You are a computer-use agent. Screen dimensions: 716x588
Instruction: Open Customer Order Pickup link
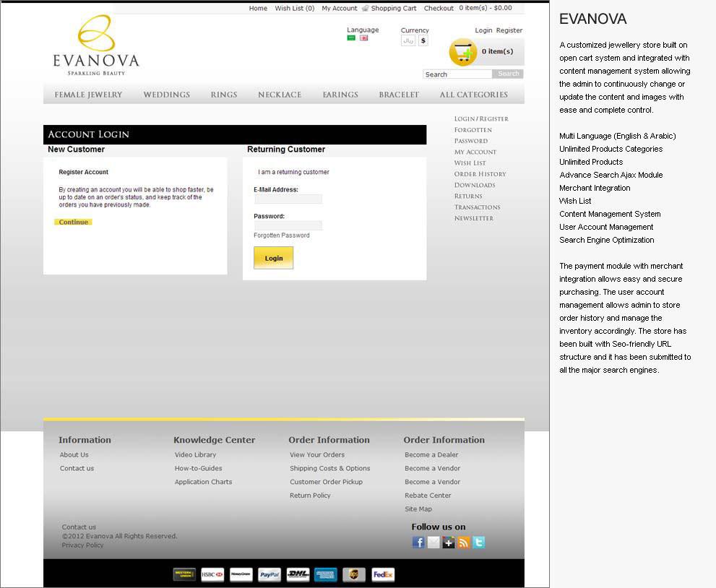pyautogui.click(x=326, y=482)
